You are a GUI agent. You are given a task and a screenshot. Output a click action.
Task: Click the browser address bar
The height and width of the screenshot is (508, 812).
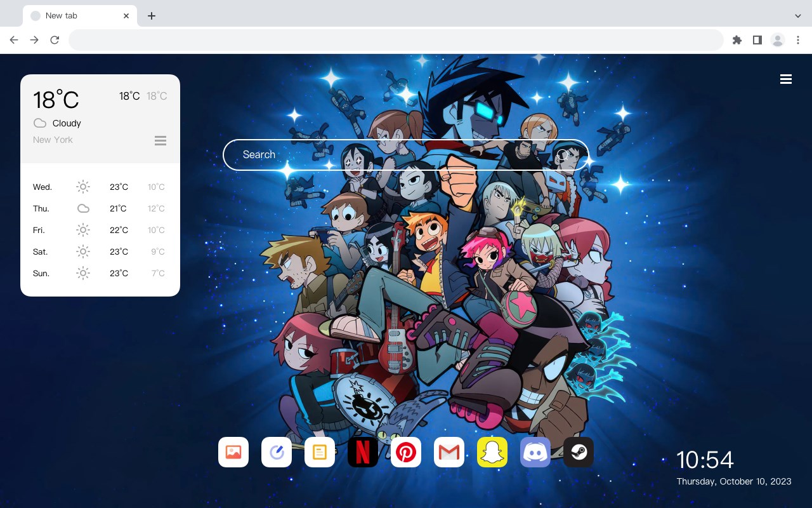(x=396, y=40)
